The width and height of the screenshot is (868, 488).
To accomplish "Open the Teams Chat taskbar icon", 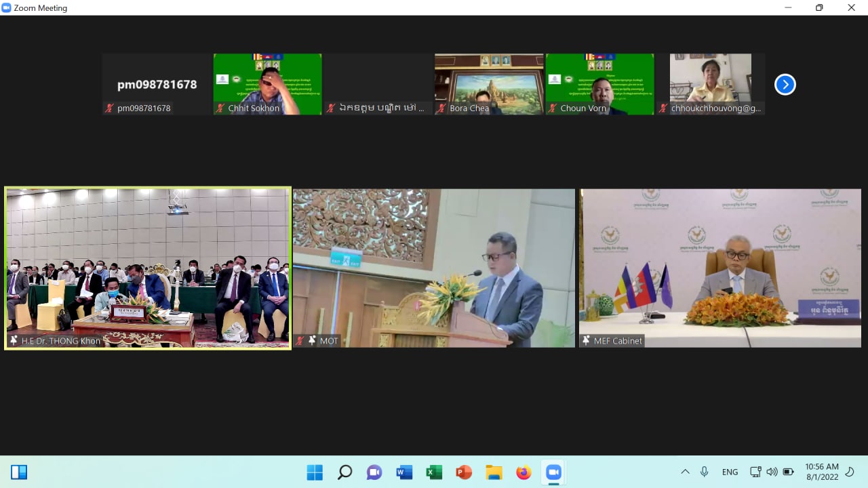I will pos(374,472).
